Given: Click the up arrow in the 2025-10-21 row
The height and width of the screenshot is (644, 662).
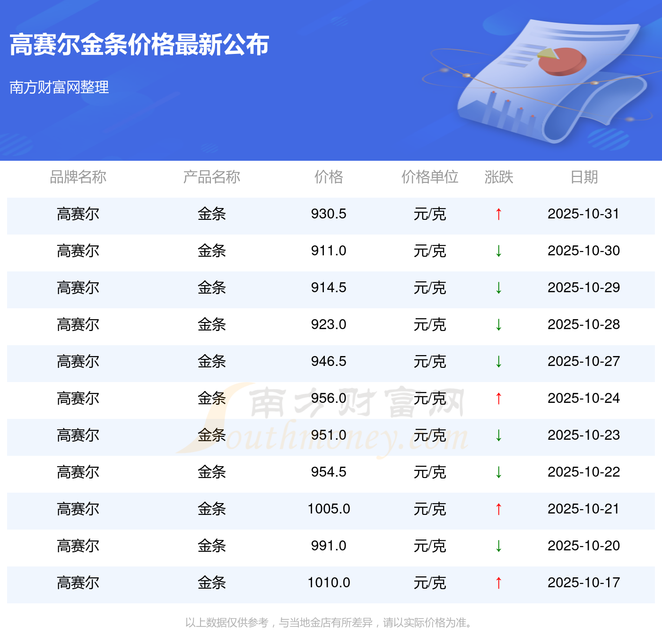Looking at the screenshot, I should click(498, 509).
